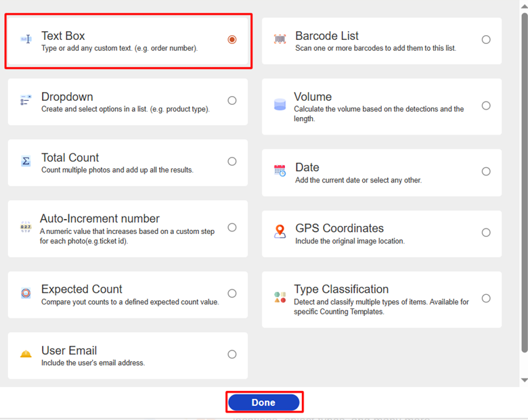The image size is (528, 420).
Task: Click the Total Count sigma icon
Action: click(x=26, y=162)
